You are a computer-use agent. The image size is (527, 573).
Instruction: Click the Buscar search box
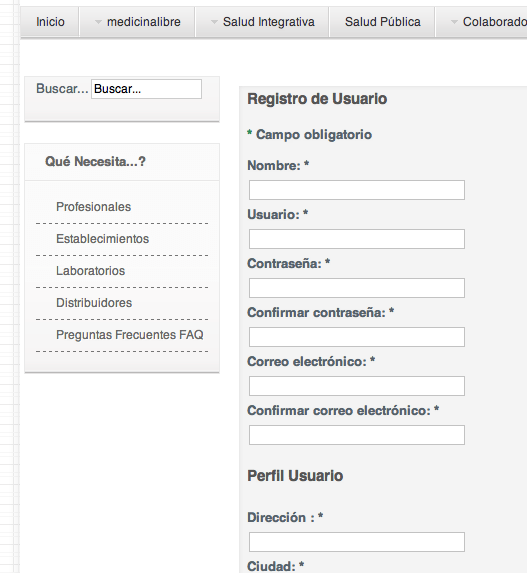tap(146, 89)
